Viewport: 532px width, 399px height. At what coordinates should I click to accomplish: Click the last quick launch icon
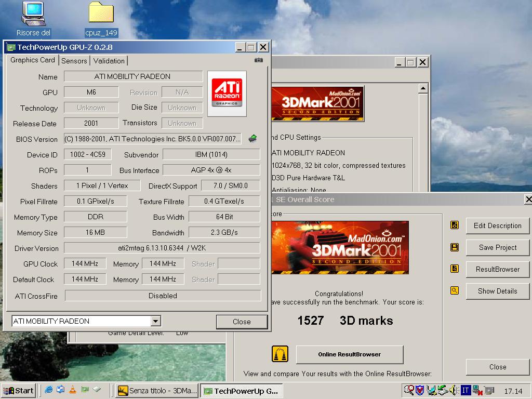(x=97, y=390)
